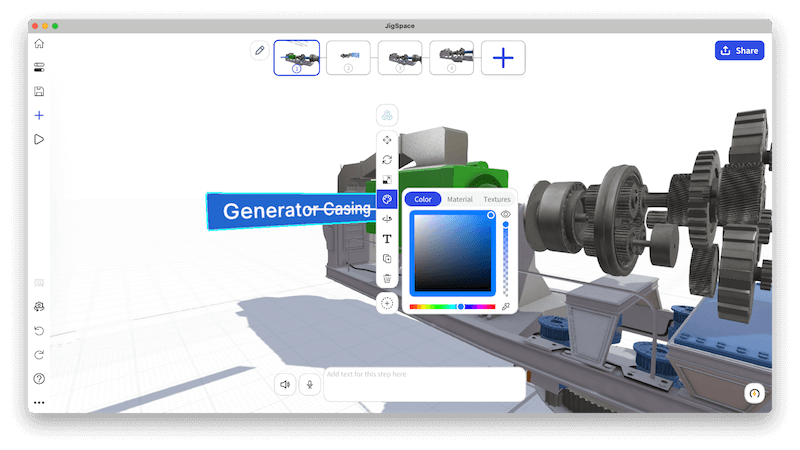Open the camera rotate settings icon
800x450 pixels.
click(x=39, y=307)
